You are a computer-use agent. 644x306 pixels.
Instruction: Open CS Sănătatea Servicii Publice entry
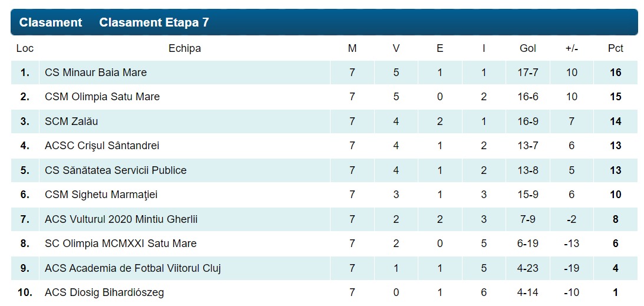[x=115, y=170]
